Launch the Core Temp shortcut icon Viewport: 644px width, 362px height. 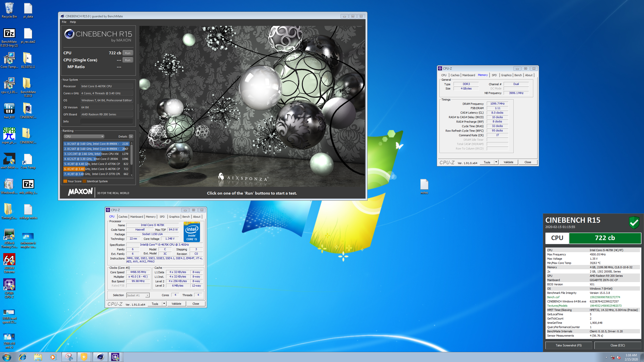click(x=28, y=161)
